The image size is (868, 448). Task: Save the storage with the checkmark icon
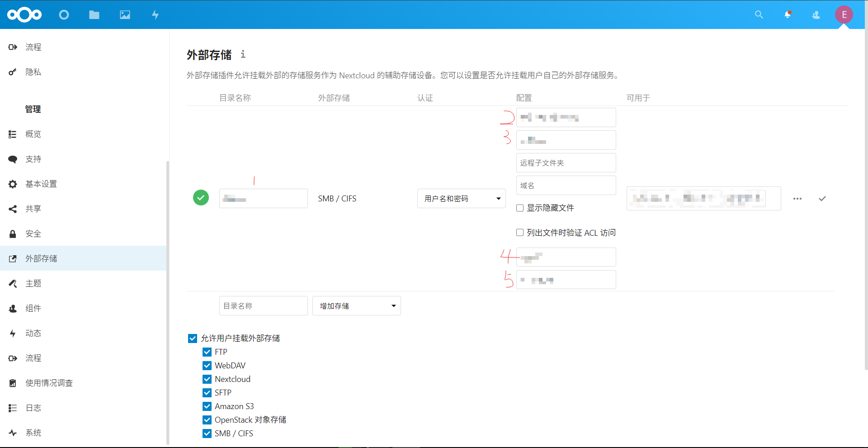(822, 199)
